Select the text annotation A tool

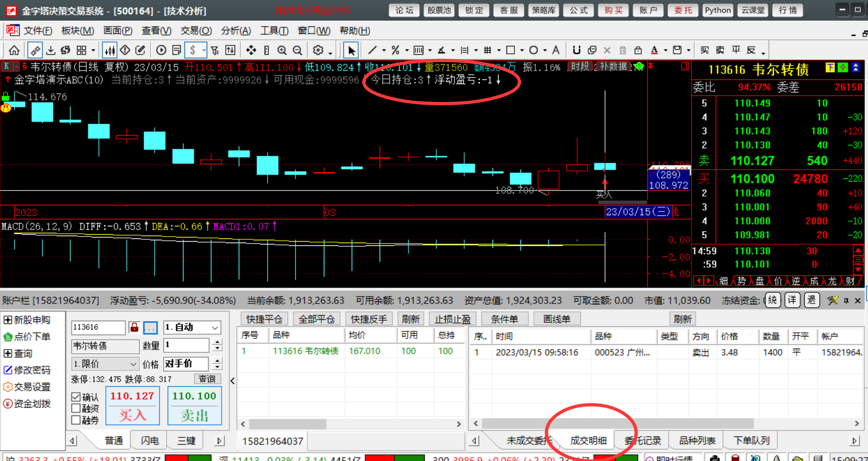556,50
